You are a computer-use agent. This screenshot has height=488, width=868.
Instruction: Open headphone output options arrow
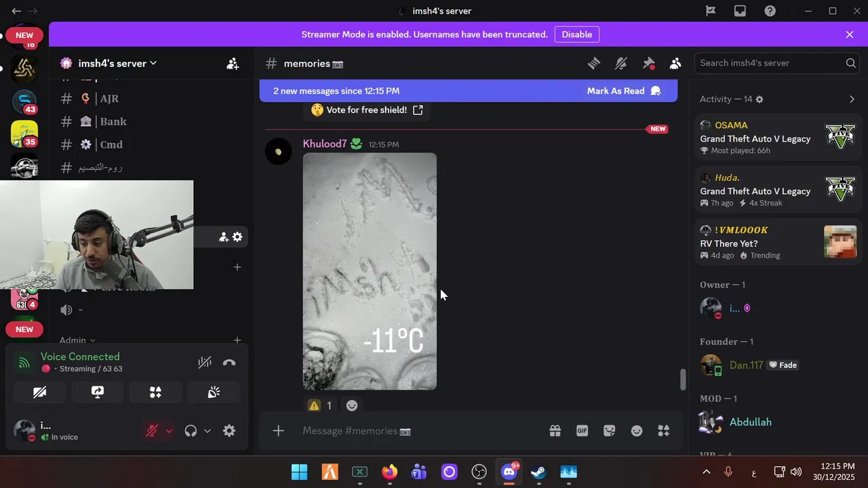208,430
